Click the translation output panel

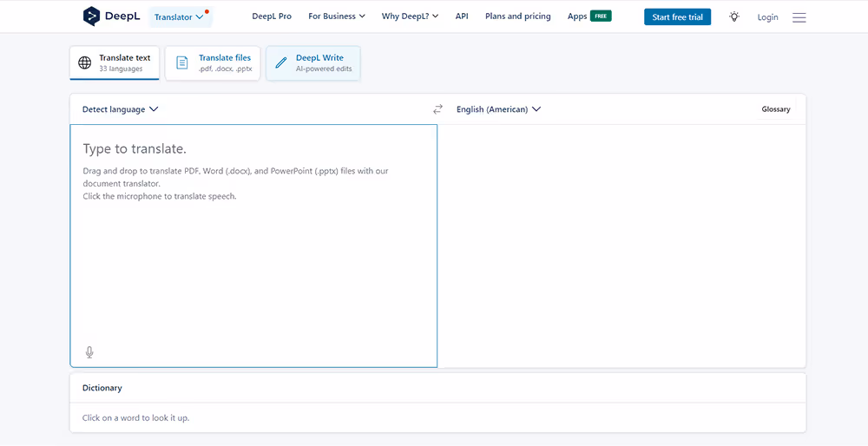coord(621,246)
